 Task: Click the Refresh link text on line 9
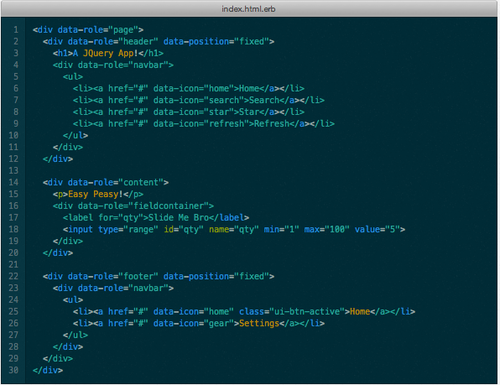coord(272,124)
